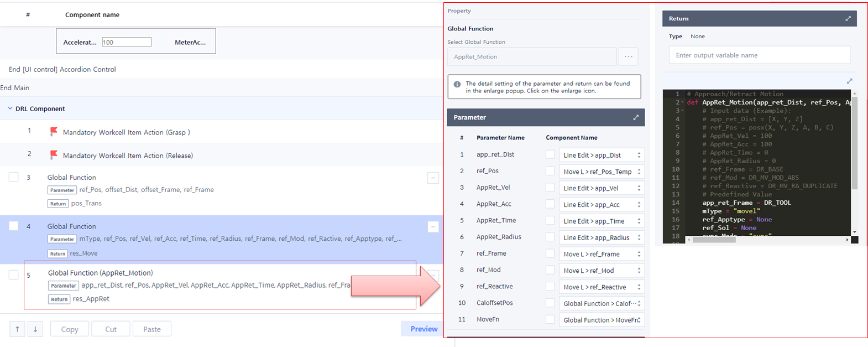
Task: Collapse row 3 Global Function with minus icon
Action: [433, 178]
